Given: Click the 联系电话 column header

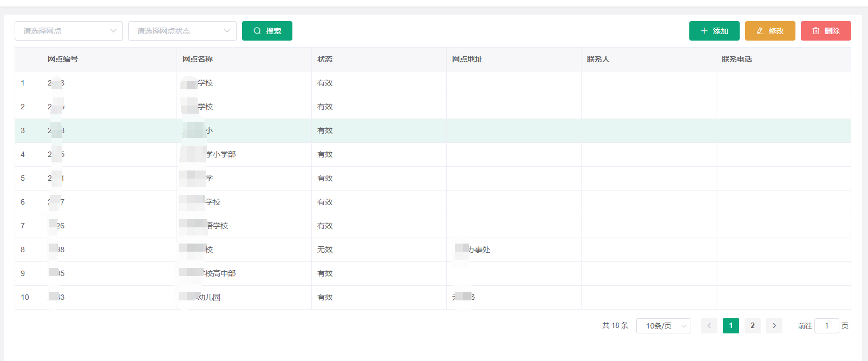Looking at the screenshot, I should 736,60.
